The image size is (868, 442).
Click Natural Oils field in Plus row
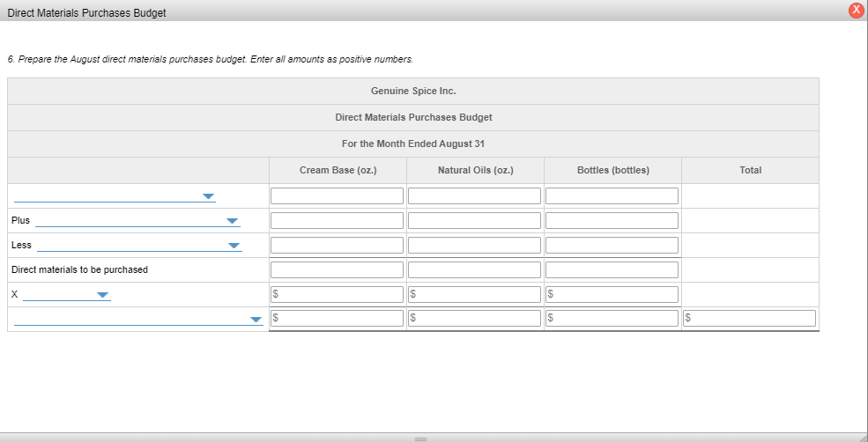coord(474,220)
